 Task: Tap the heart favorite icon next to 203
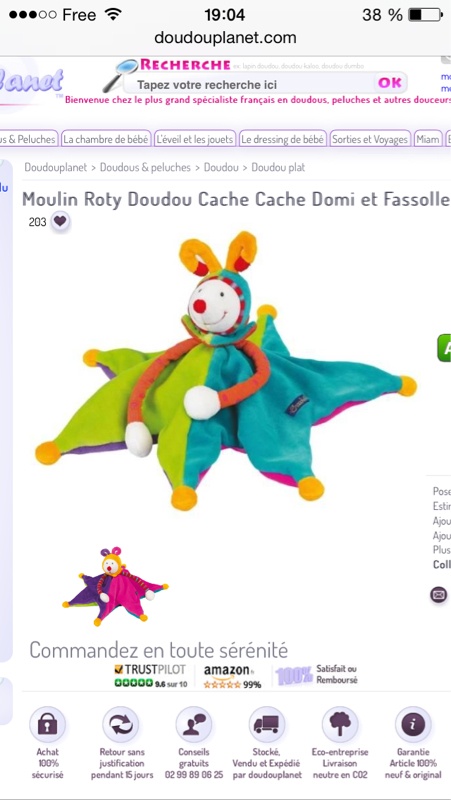point(60,221)
